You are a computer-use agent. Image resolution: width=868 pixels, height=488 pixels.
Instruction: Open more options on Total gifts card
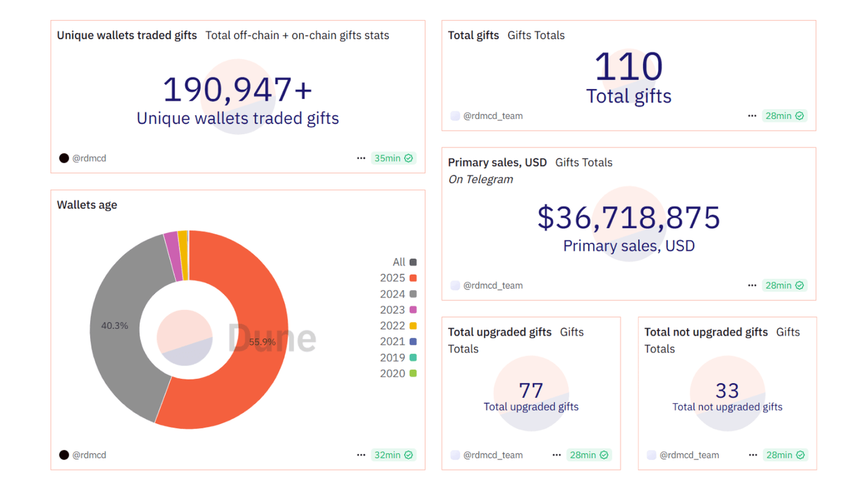tap(752, 116)
